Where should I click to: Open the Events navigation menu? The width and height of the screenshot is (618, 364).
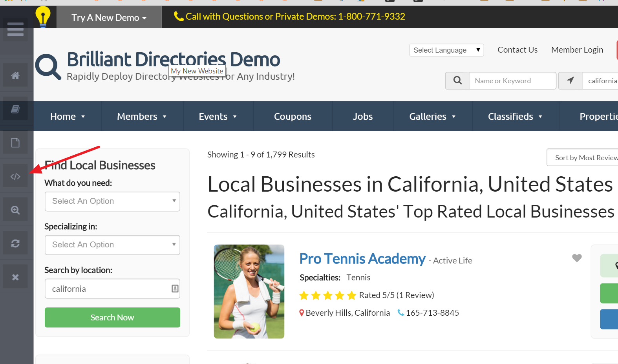coord(218,116)
